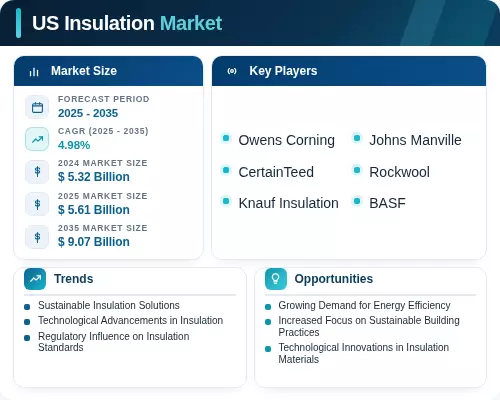
Task: Click the Opportunities heading
Action: point(334,279)
